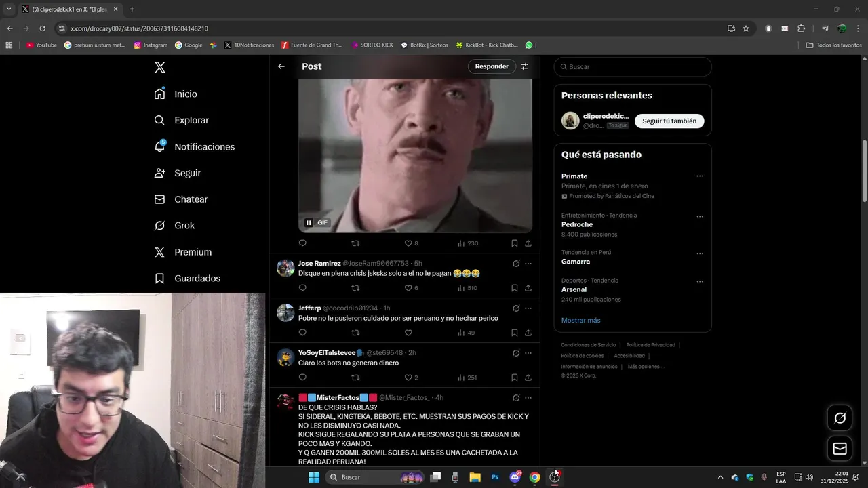The image size is (868, 488).
Task: Open more options on Jefferp's reply
Action: pyautogui.click(x=528, y=308)
